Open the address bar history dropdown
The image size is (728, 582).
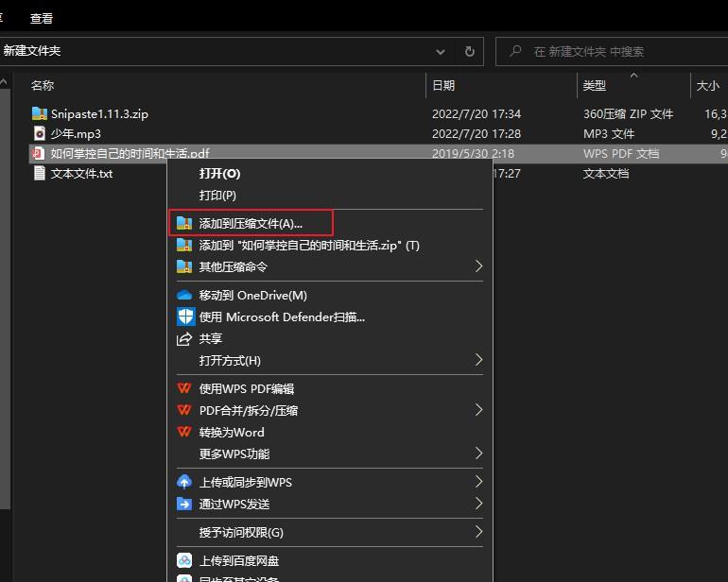click(x=442, y=51)
